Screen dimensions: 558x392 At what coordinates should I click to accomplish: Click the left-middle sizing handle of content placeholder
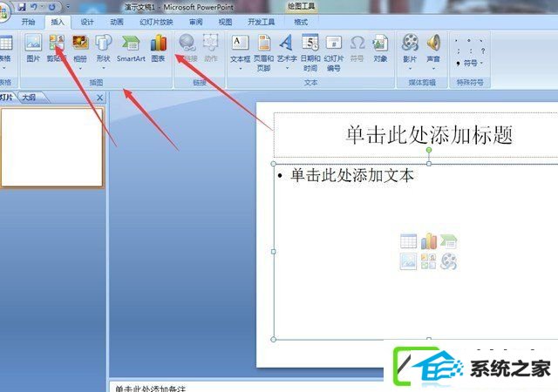point(273,252)
